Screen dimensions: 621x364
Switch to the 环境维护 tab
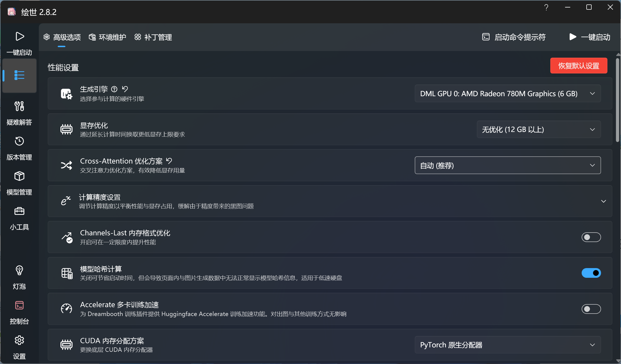coord(108,37)
